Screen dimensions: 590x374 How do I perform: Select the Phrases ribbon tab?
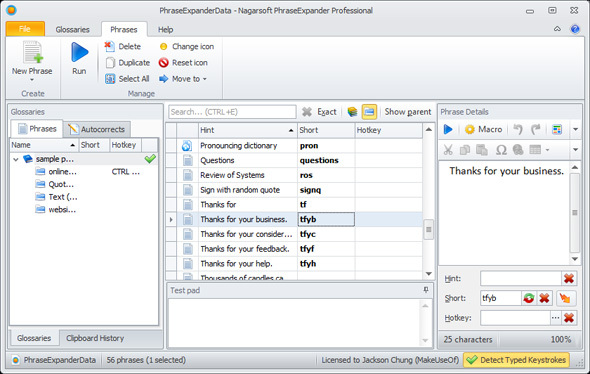click(124, 29)
